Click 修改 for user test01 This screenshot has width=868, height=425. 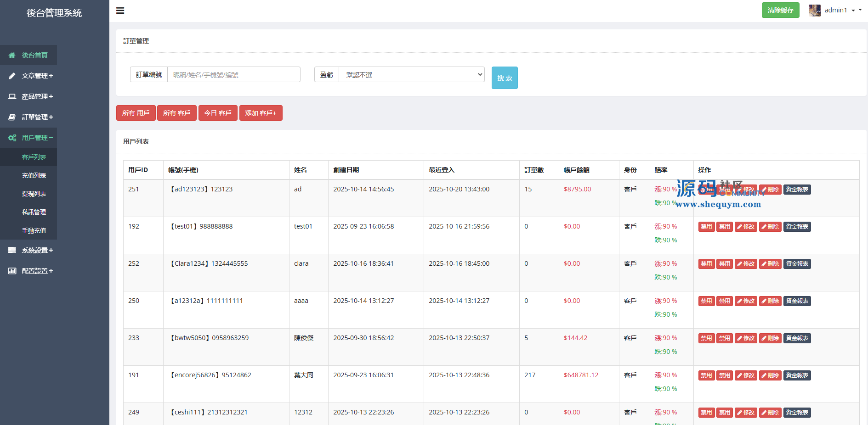coord(746,227)
